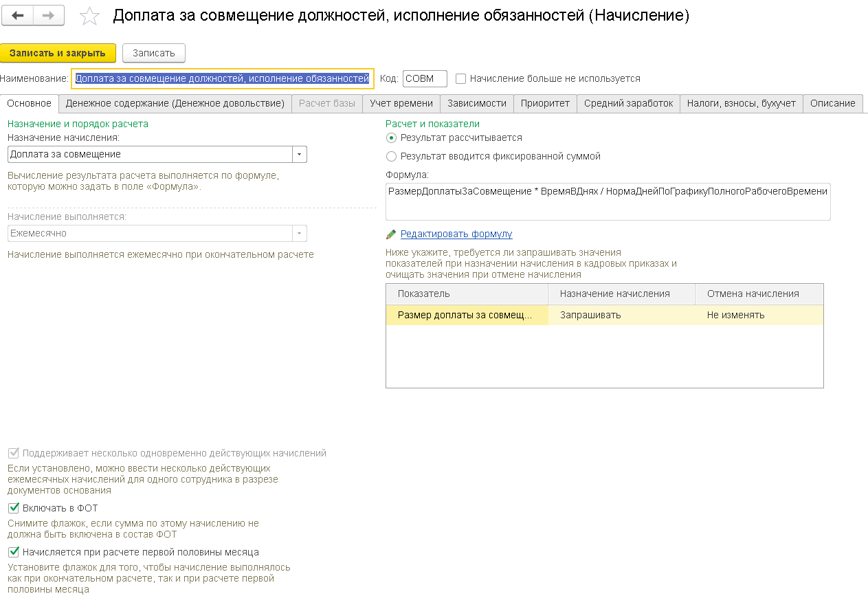Select the Размер доплаты за совмещ... row cell
868x596 pixels.
click(x=467, y=316)
